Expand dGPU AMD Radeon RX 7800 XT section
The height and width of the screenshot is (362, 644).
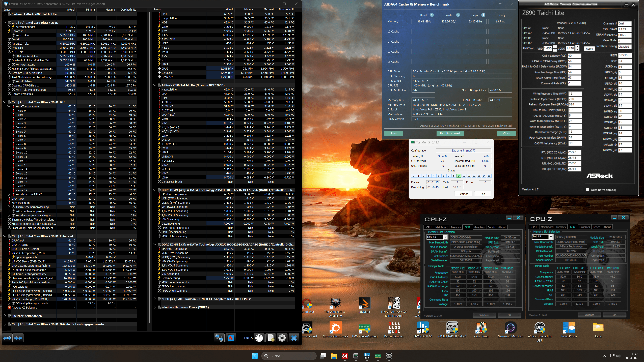point(155,299)
